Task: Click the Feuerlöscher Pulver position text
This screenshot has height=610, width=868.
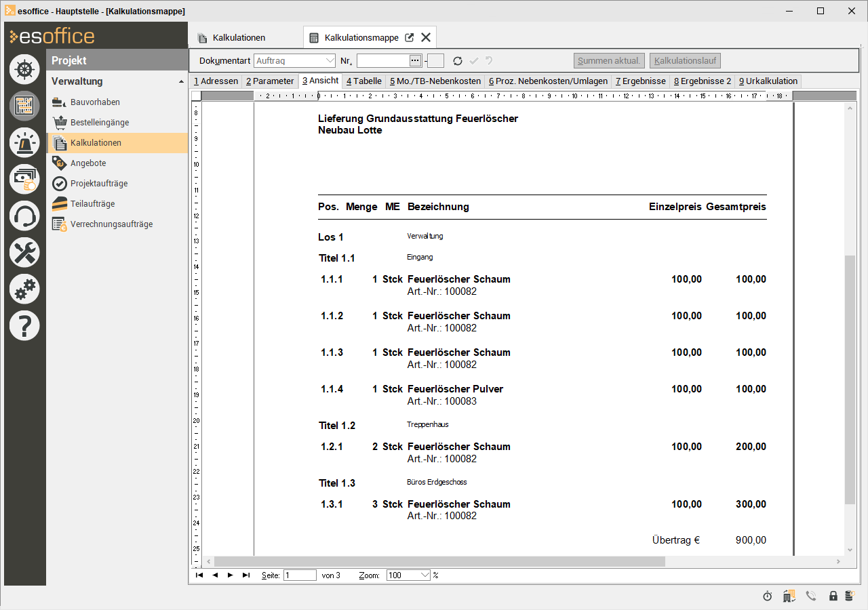Action: 455,389
